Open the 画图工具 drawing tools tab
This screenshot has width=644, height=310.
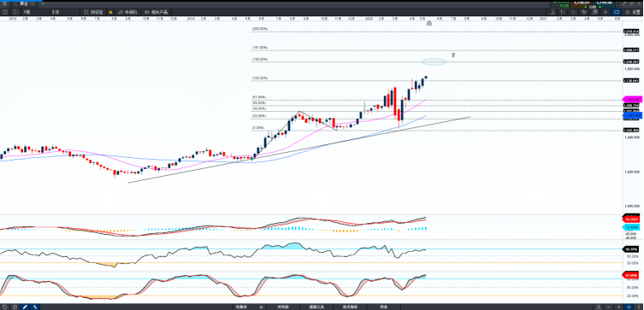click(x=316, y=307)
